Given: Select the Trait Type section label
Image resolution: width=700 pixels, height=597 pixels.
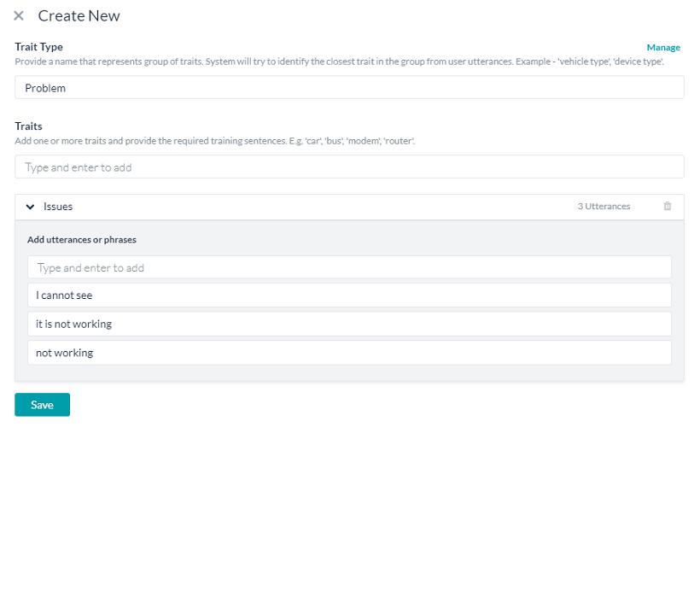Looking at the screenshot, I should (x=38, y=46).
